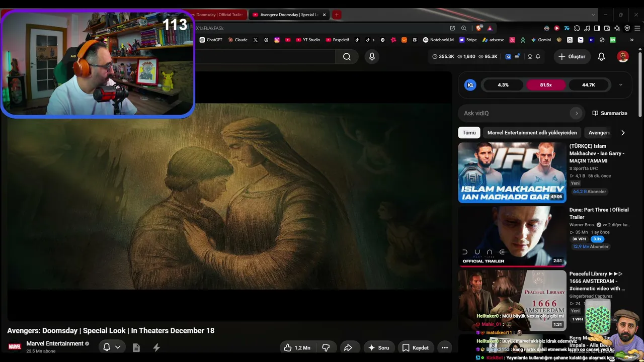Viewport: 644px width, 362px height.
Task: Submit the Ask vidIQ arrow button
Action: pos(577,113)
